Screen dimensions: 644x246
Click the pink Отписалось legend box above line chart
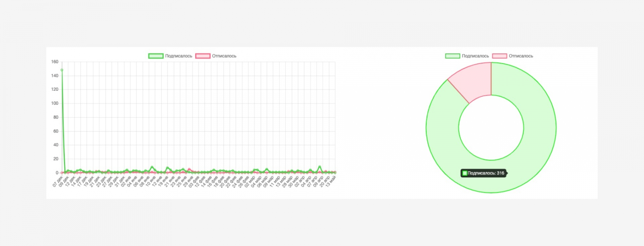203,56
